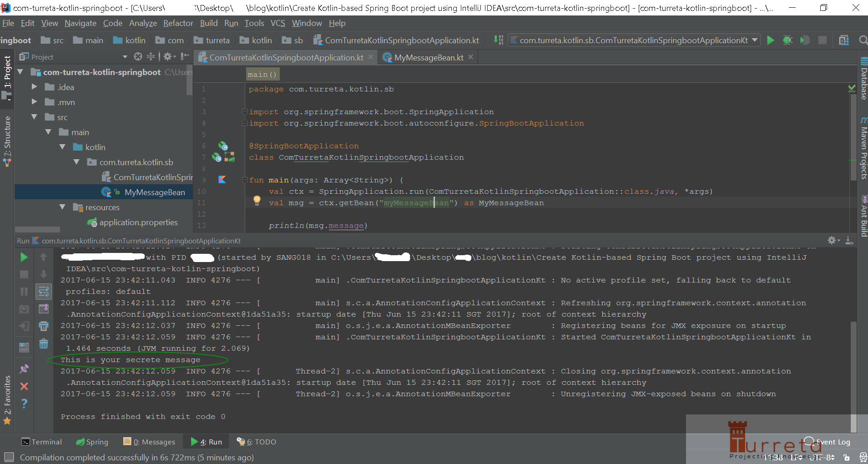
Task: Hide the Run panel with the download-arrow icon
Action: coord(849,240)
